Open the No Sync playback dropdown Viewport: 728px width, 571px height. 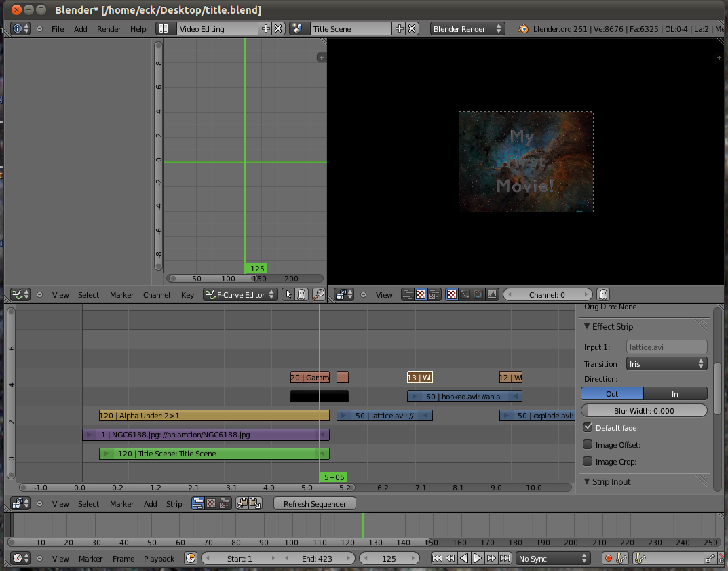[553, 559]
